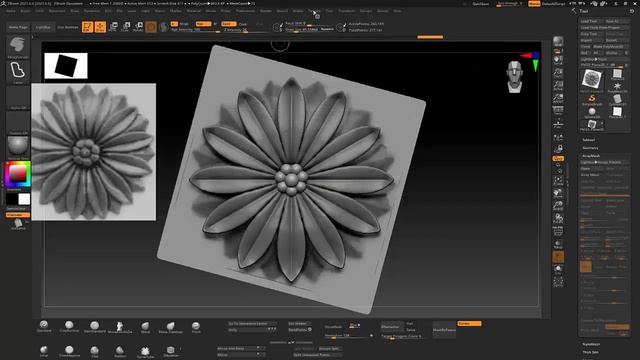Collapse the ArrayMesh section

coord(591,156)
